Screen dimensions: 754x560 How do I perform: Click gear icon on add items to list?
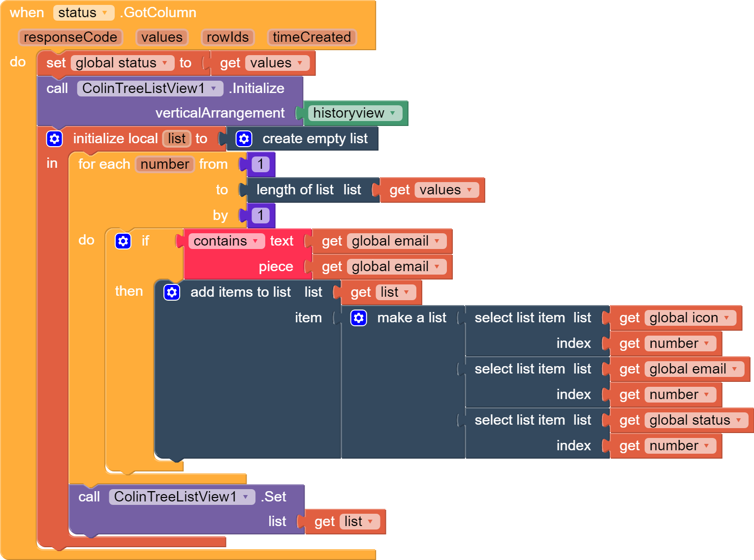pyautogui.click(x=172, y=292)
